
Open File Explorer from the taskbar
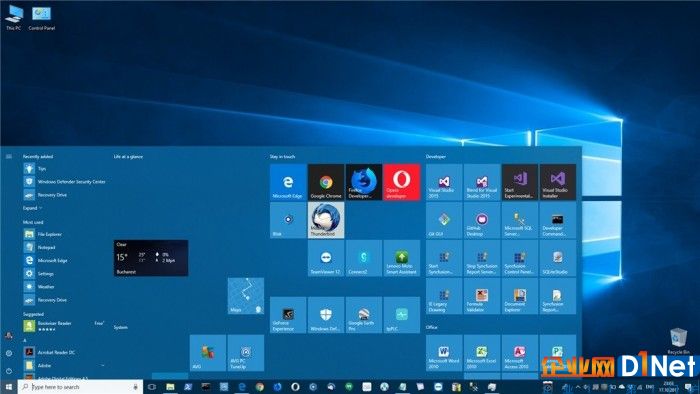(170, 387)
